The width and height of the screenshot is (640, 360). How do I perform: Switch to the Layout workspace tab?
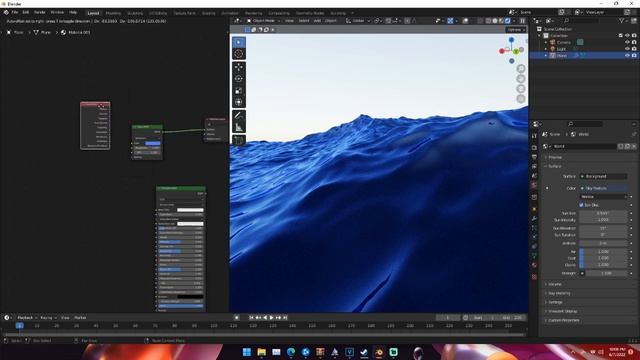(93, 13)
